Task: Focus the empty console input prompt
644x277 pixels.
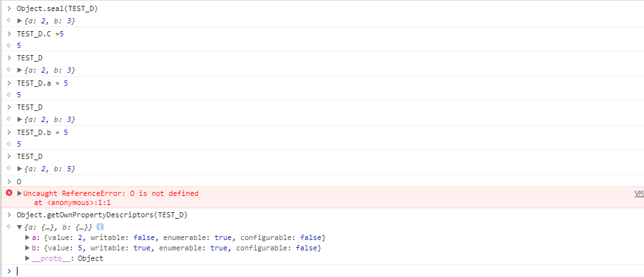Action: pos(259,271)
